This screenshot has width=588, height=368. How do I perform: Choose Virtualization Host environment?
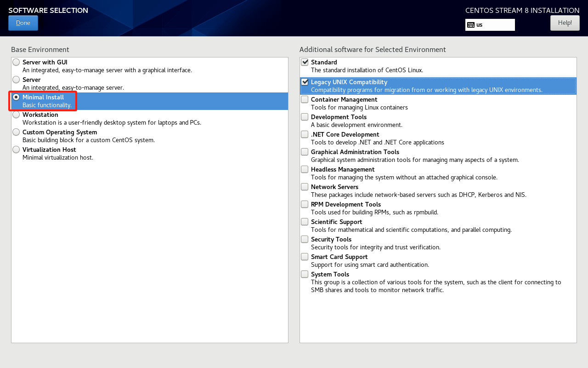(x=17, y=149)
